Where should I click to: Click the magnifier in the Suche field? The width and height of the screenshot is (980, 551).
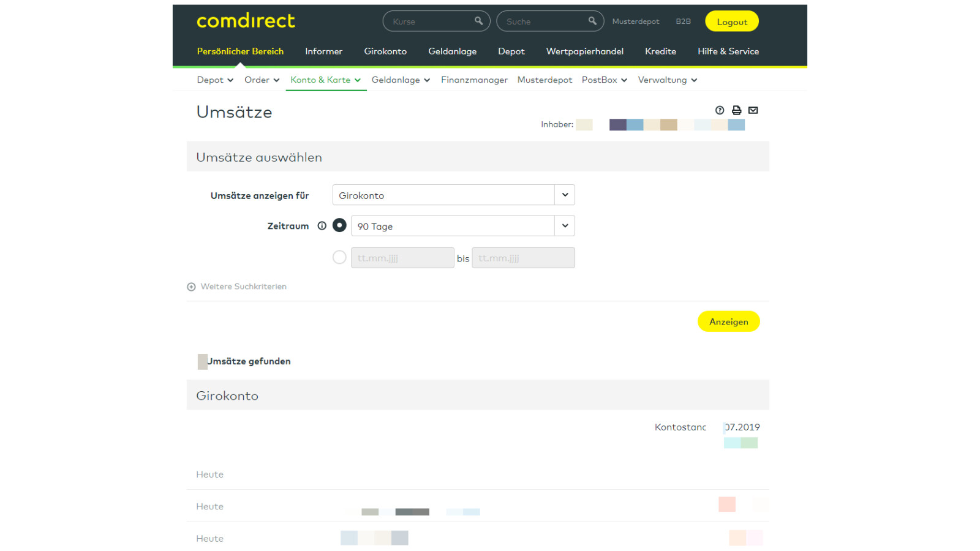point(593,21)
